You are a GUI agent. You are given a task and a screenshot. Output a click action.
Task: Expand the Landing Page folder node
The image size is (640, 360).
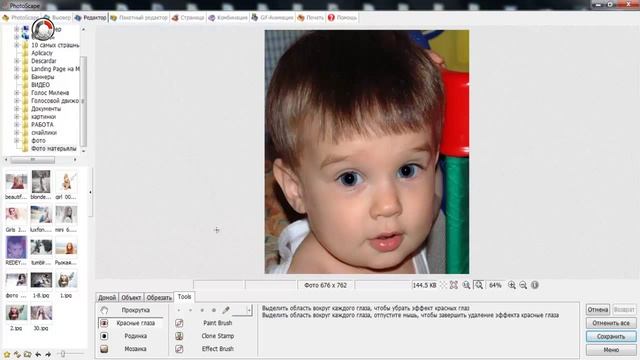point(17,69)
